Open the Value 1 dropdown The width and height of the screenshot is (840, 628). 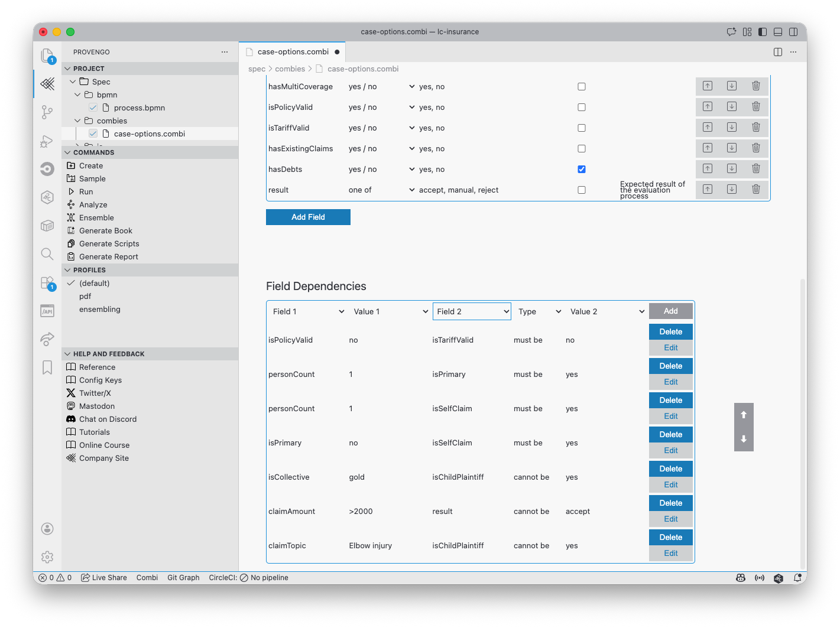(390, 311)
